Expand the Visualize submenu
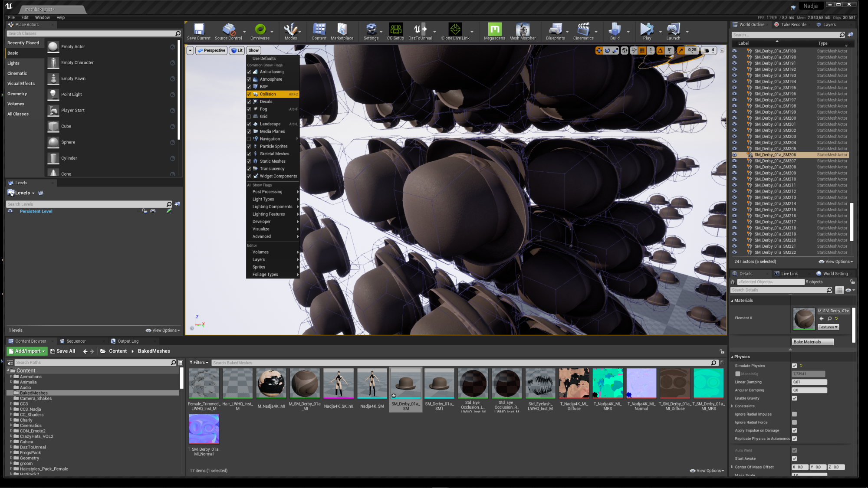 pos(273,229)
